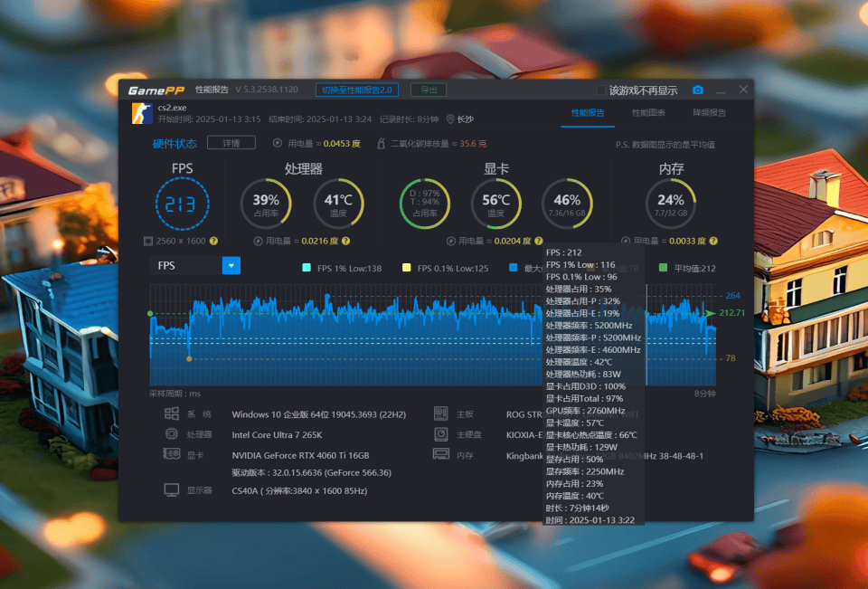Switch to the 性能图表 tab
Image resolution: width=868 pixels, height=589 pixels.
point(649,113)
